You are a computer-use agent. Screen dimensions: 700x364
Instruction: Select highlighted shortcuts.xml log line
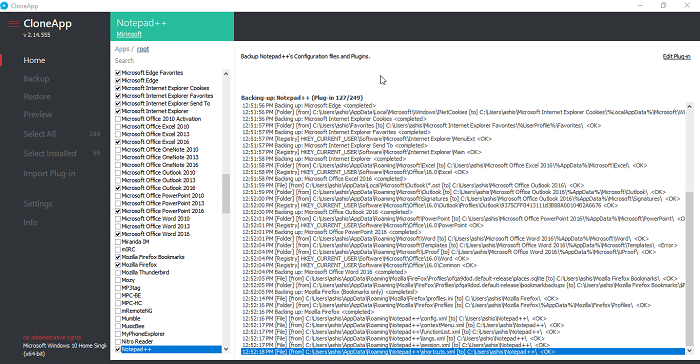[463, 351]
